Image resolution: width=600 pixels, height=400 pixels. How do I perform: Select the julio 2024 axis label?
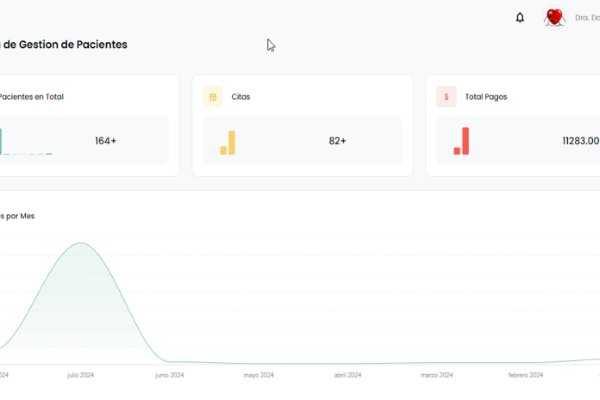(80, 375)
